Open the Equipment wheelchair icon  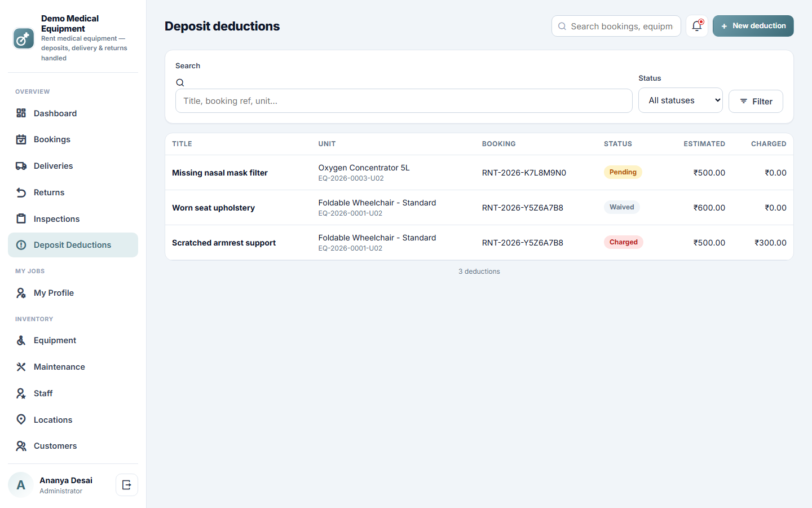point(21,340)
